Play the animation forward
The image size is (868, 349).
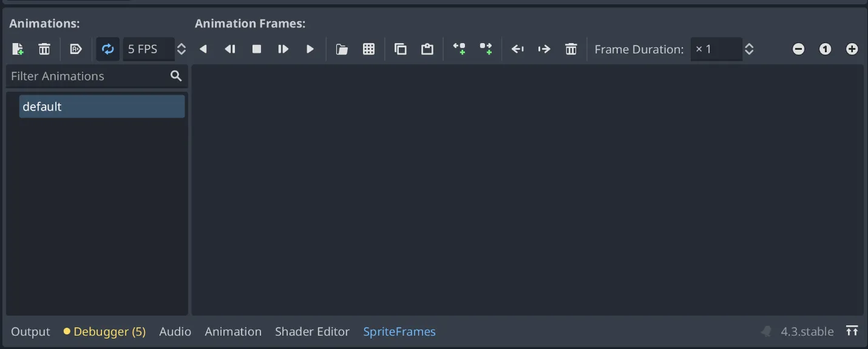pos(310,49)
